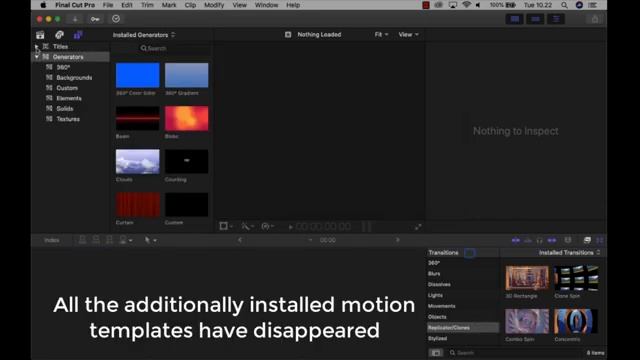The width and height of the screenshot is (640, 360).
Task: Toggle audio skimming in the timeline
Action: (528, 240)
